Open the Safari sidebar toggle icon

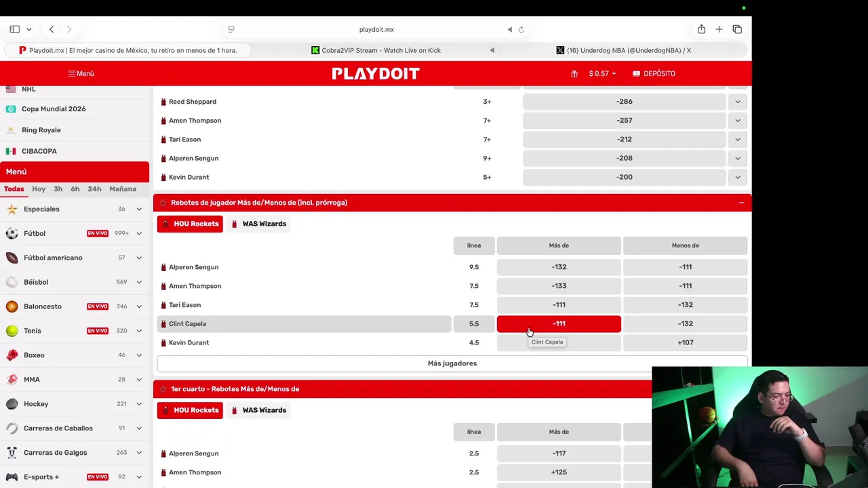pyautogui.click(x=14, y=29)
